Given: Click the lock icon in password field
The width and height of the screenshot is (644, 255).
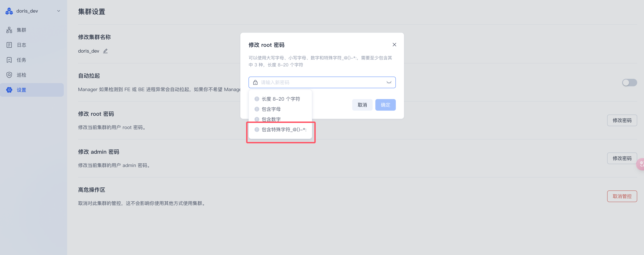Looking at the screenshot, I should 255,82.
